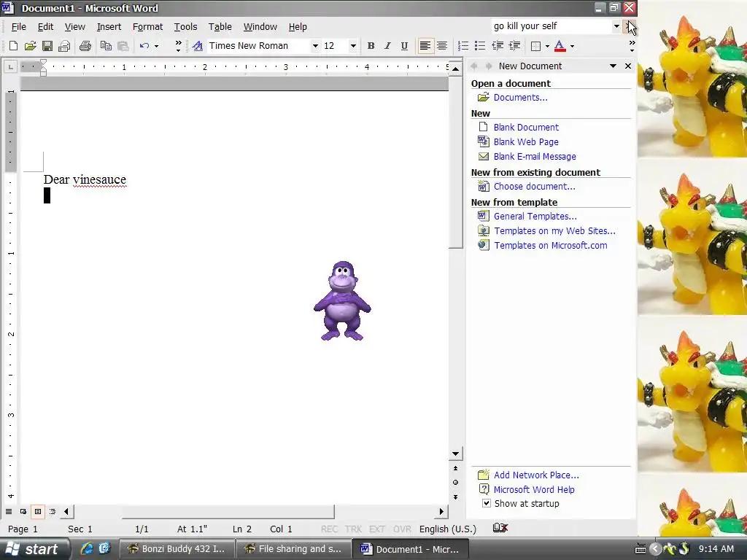Select Print Layout View button

38,511
